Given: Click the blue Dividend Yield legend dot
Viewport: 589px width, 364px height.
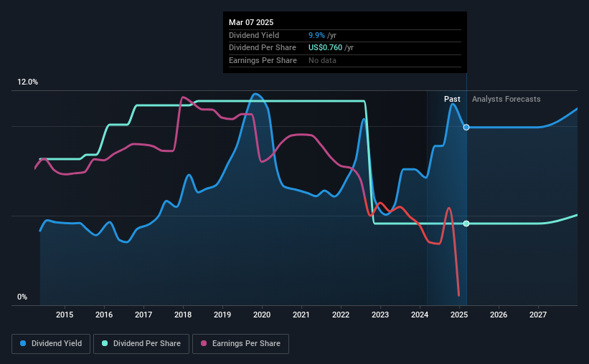Looking at the screenshot, I should click(23, 343).
